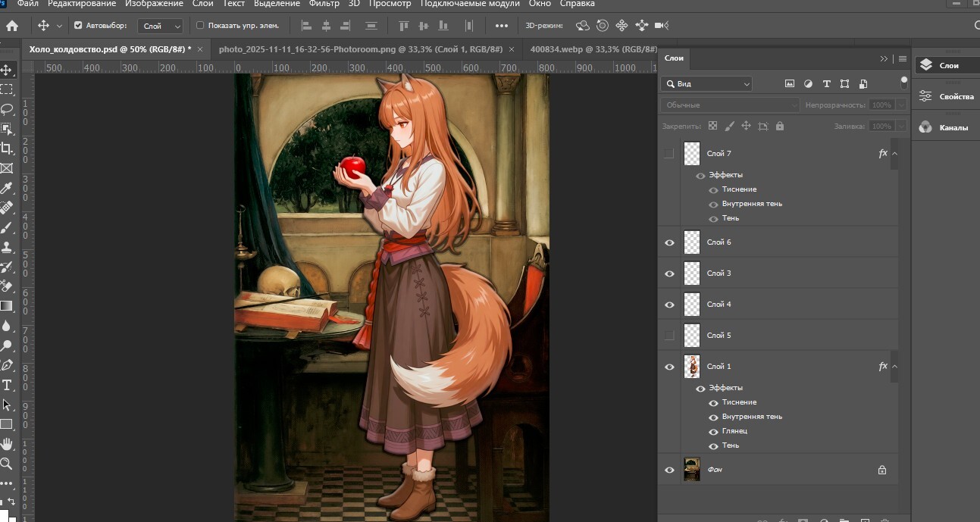Viewport: 980px width, 522px height.
Task: Open the Фильтр menu
Action: [324, 4]
